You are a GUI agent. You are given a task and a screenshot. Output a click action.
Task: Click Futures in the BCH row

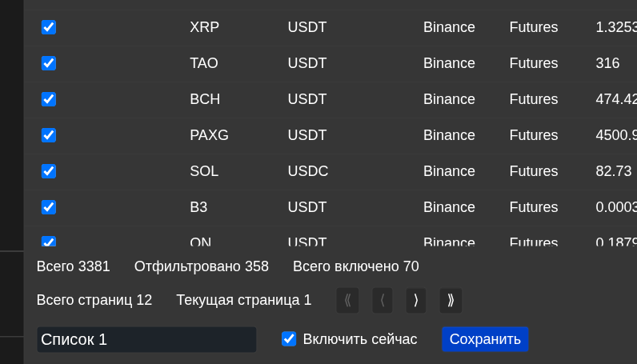point(534,99)
